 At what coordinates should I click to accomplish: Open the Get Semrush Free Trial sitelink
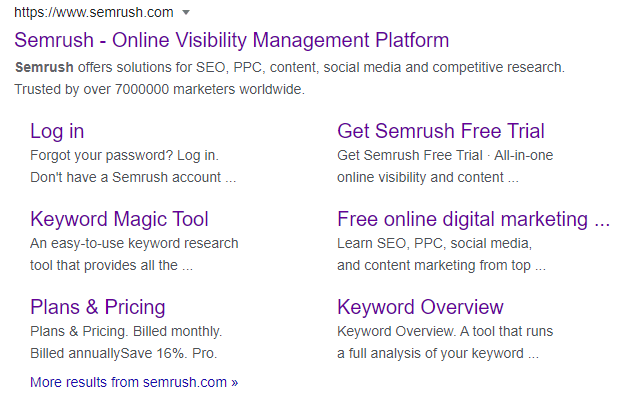point(441,131)
